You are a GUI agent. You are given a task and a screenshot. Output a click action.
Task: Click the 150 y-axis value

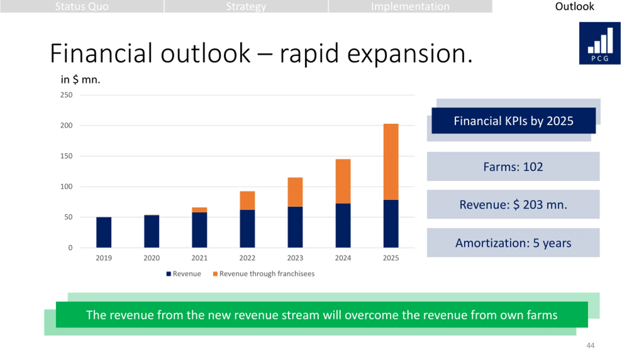pyautogui.click(x=66, y=156)
